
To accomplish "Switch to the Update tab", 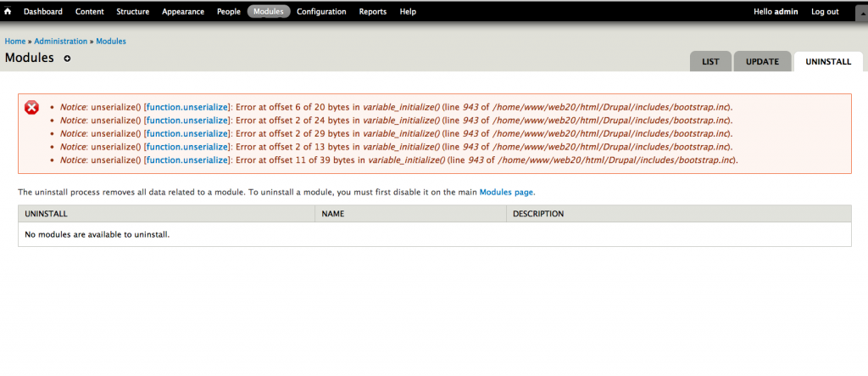I will [762, 62].
